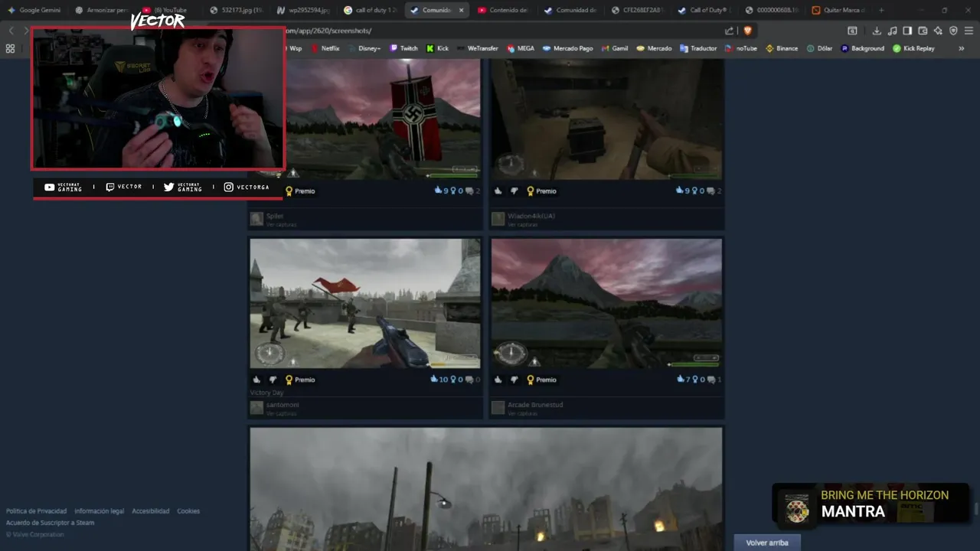Open santomoni's user avatar
980x551 pixels.
[256, 408]
